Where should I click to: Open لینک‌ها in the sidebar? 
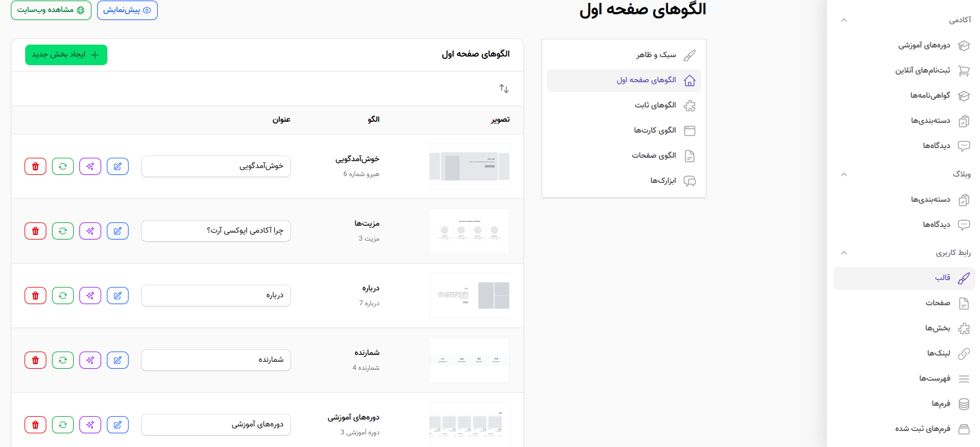pyautogui.click(x=905, y=354)
